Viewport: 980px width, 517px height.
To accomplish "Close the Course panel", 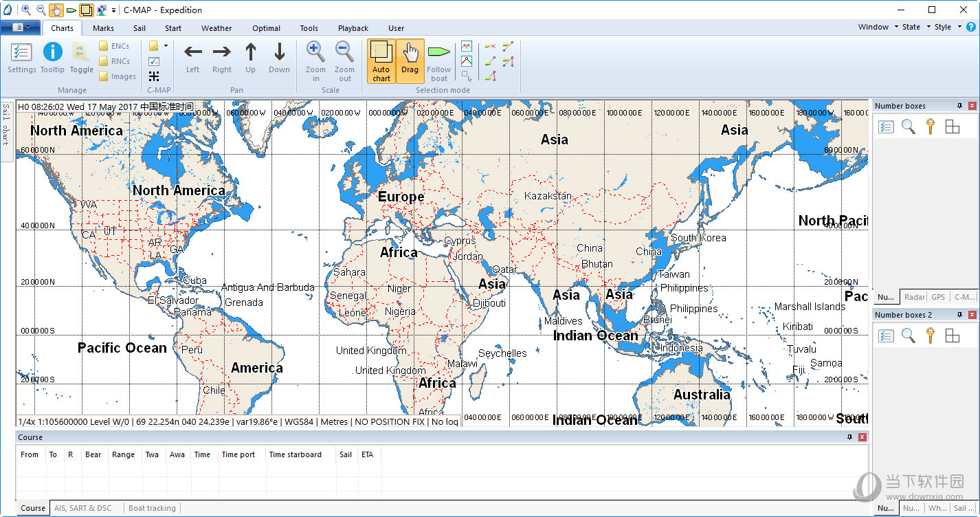I will point(862,437).
